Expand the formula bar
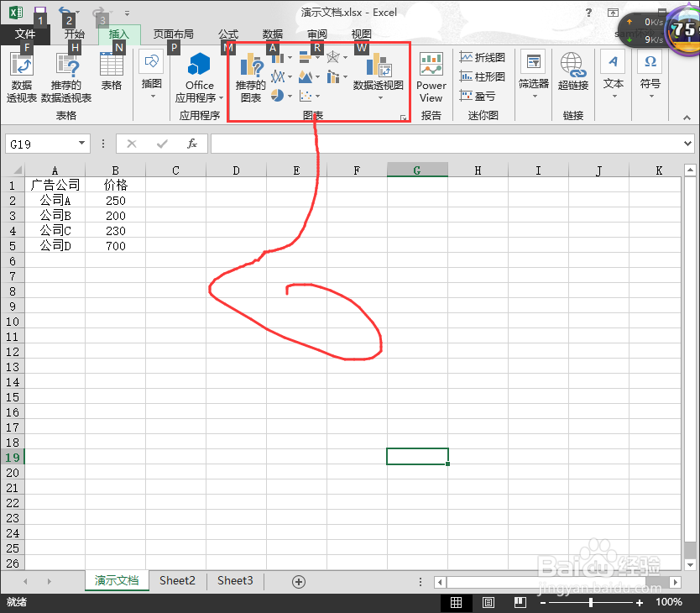This screenshot has height=613, width=700. [687, 144]
